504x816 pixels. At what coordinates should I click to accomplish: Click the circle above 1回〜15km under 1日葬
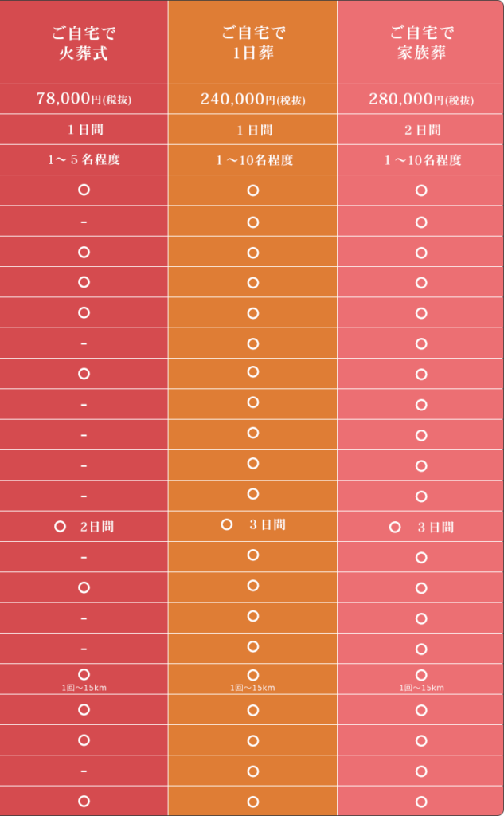click(x=253, y=675)
